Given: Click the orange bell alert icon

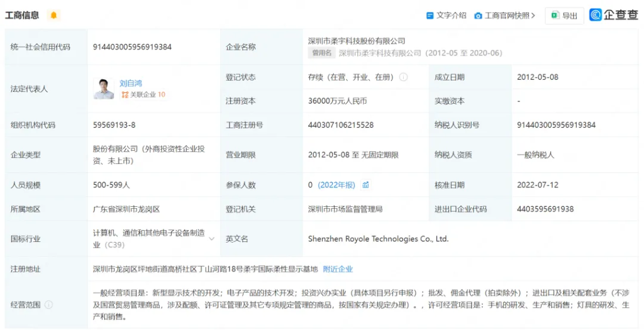Looking at the screenshot, I should tap(53, 16).
